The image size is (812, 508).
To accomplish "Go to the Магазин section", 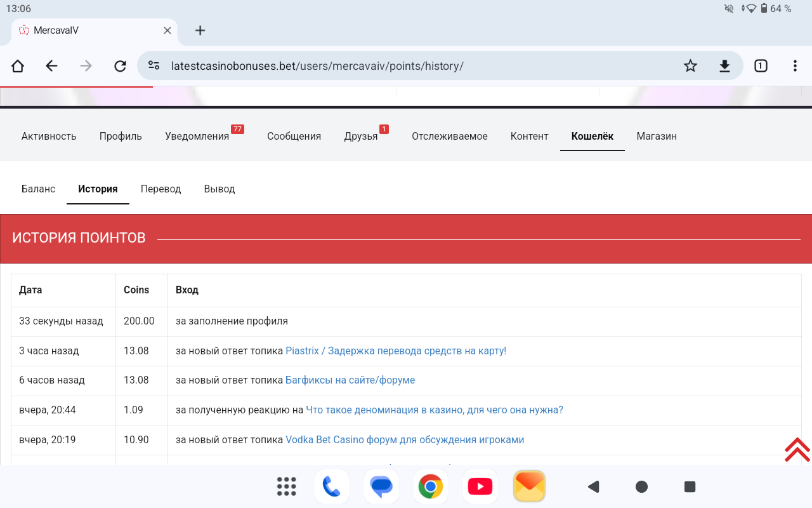I will 657,136.
